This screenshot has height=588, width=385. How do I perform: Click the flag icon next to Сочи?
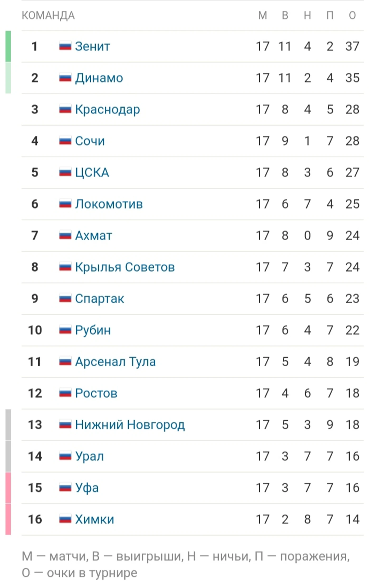point(65,141)
